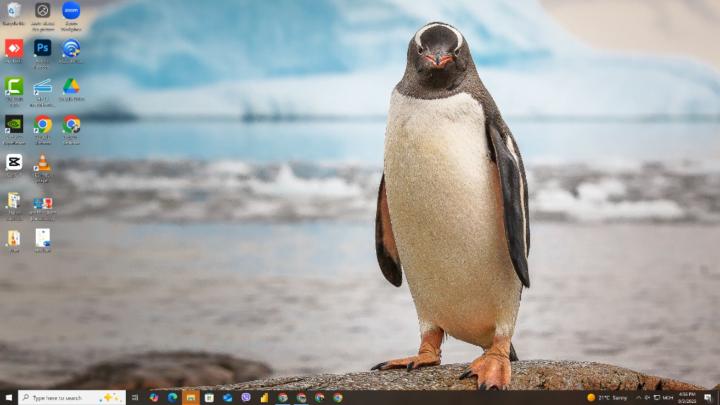Open the AnyDesk desktop shortcut
Screen dimensions: 720x405
[14, 48]
